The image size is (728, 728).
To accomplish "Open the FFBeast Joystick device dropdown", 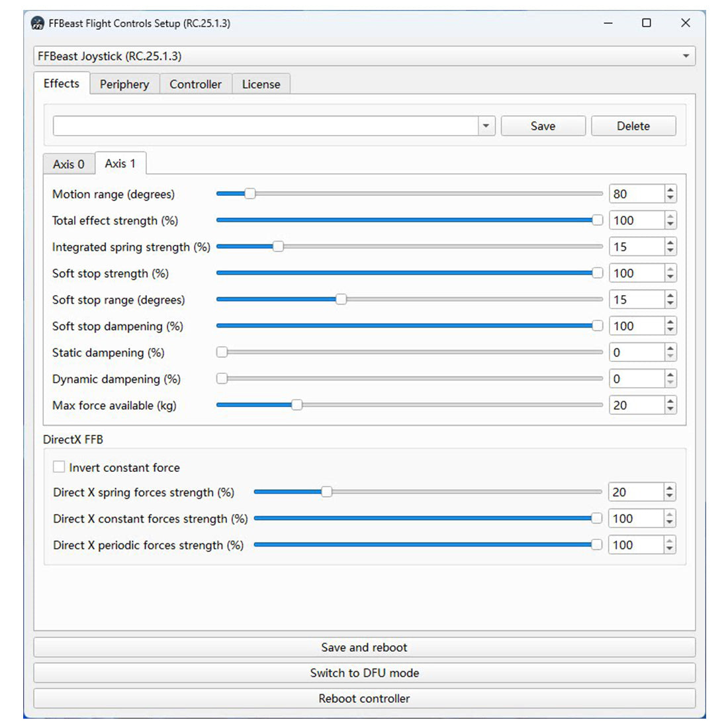I will pyautogui.click(x=686, y=56).
